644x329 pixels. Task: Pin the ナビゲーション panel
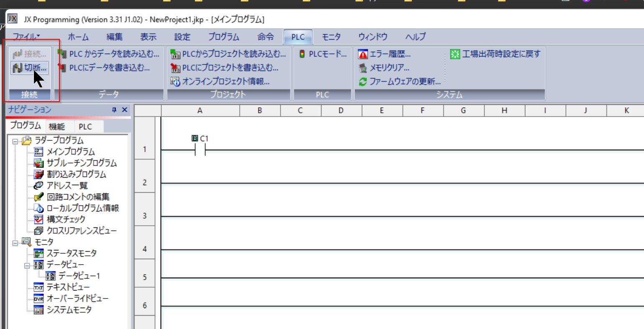point(114,110)
